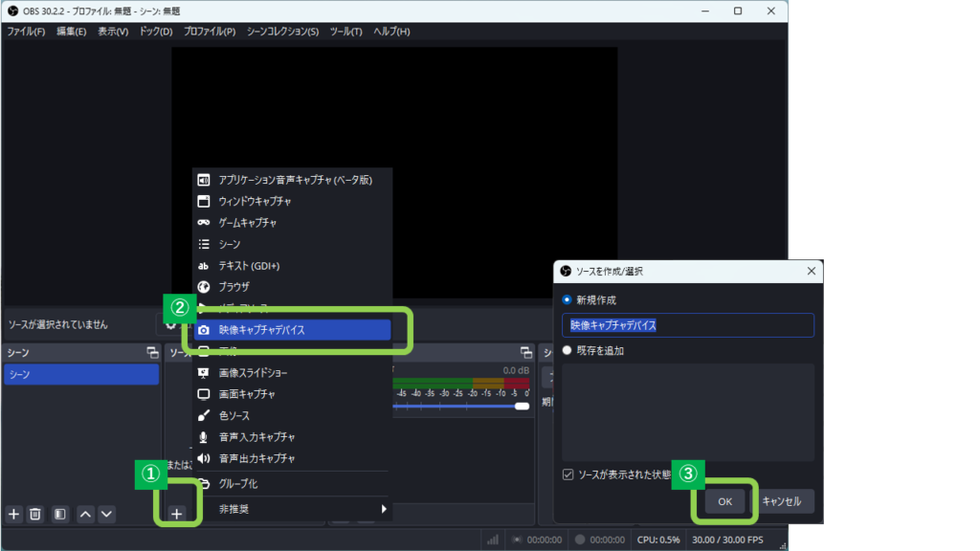This screenshot has height=551, width=980.
Task: Open 編集(E) menu
Action: coord(71,32)
